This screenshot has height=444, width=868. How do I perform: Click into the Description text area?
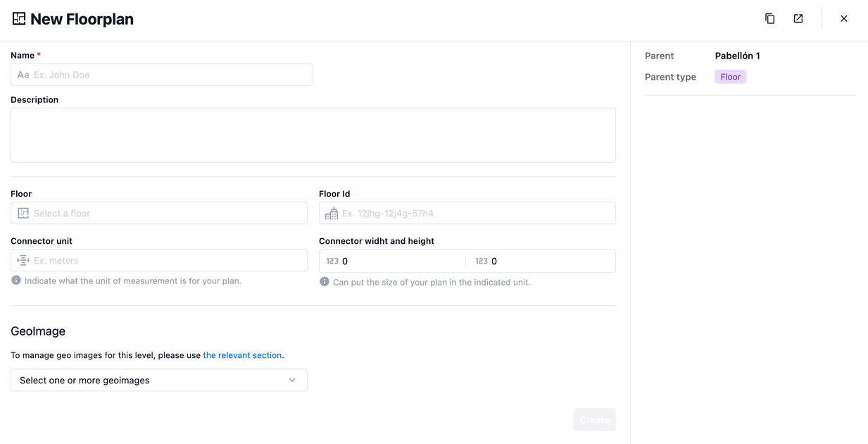[x=313, y=135]
